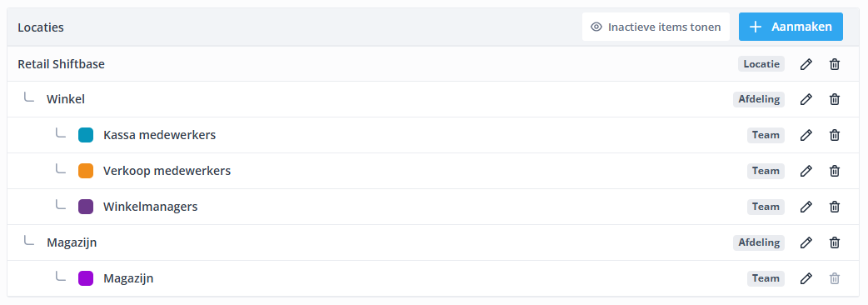Toggle Inactieve items tonen visibility

click(x=656, y=27)
